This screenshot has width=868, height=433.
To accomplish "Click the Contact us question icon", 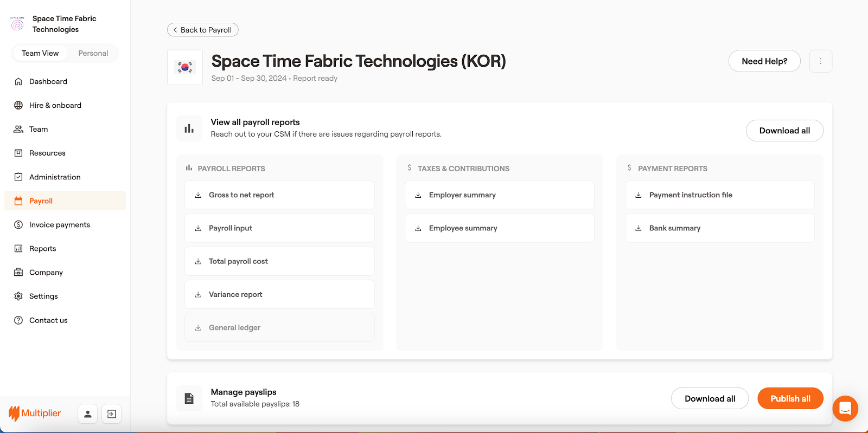I will (x=18, y=320).
